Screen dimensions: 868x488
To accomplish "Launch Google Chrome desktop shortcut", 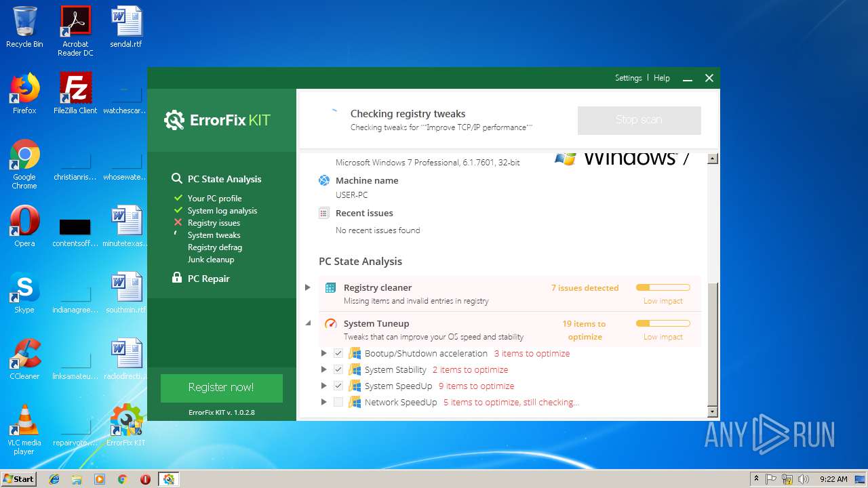I will [x=24, y=164].
